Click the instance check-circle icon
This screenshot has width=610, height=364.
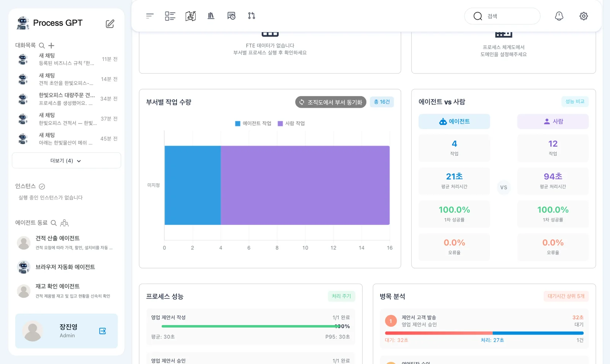point(42,186)
